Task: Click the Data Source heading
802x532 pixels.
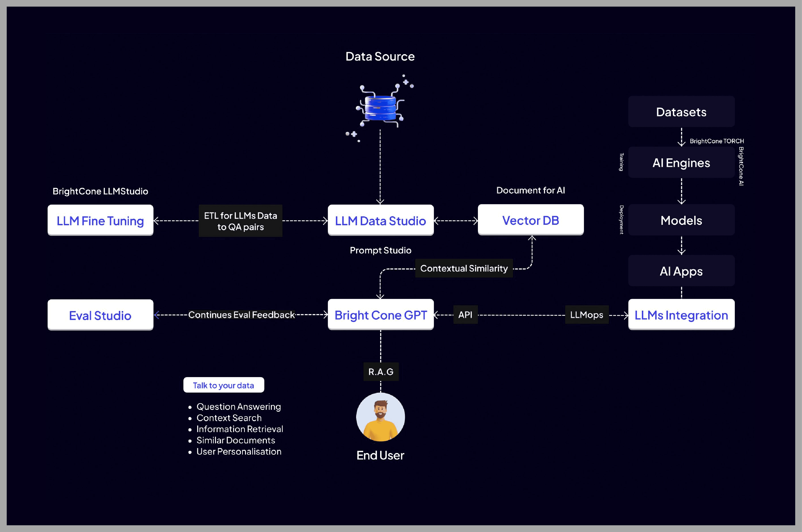Action: [380, 56]
